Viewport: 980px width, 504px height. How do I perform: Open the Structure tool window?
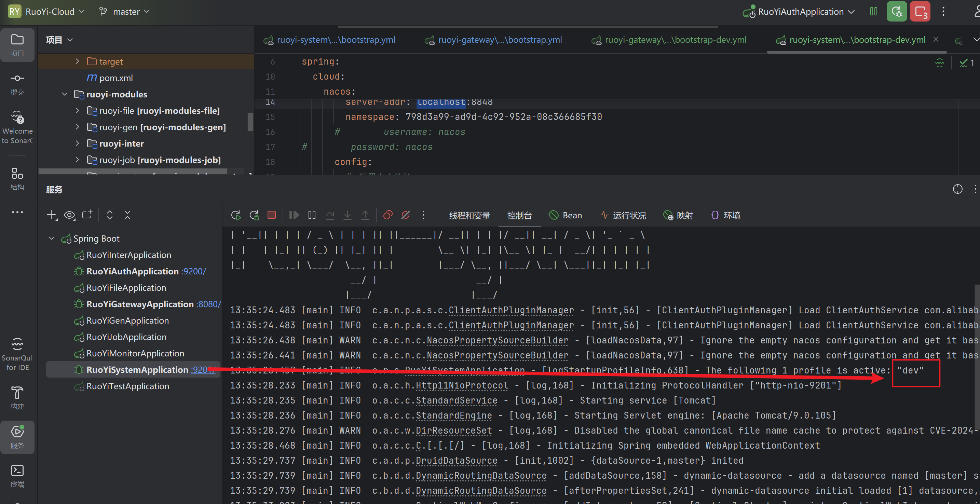coord(17,179)
